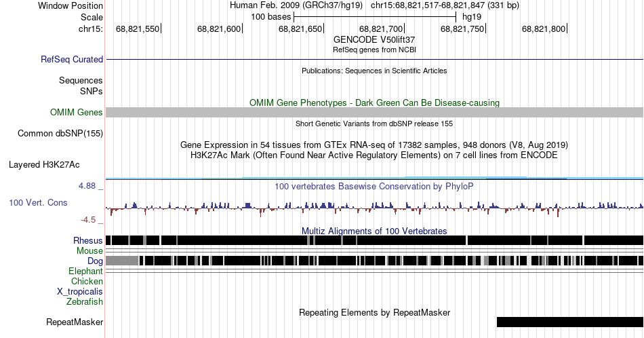Click the Rhesus alignment bar
644x338 pixels.
[374, 240]
